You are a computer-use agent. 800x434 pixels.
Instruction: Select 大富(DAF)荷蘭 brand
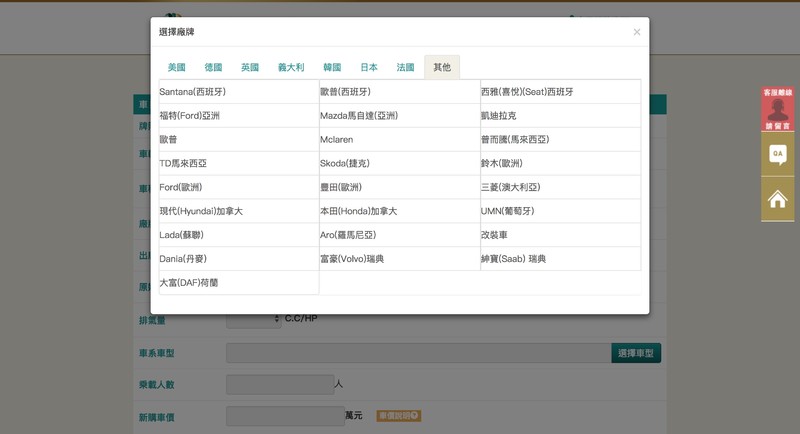239,283
